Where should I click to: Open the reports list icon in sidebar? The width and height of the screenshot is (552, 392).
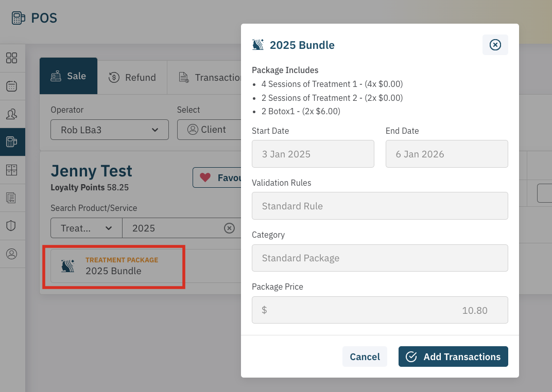coord(11,198)
